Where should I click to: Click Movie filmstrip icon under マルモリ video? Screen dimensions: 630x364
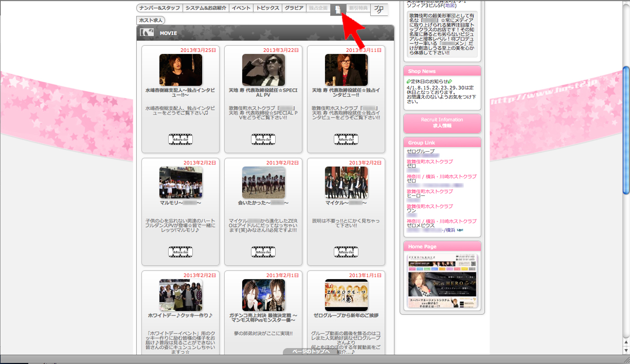pos(180,252)
